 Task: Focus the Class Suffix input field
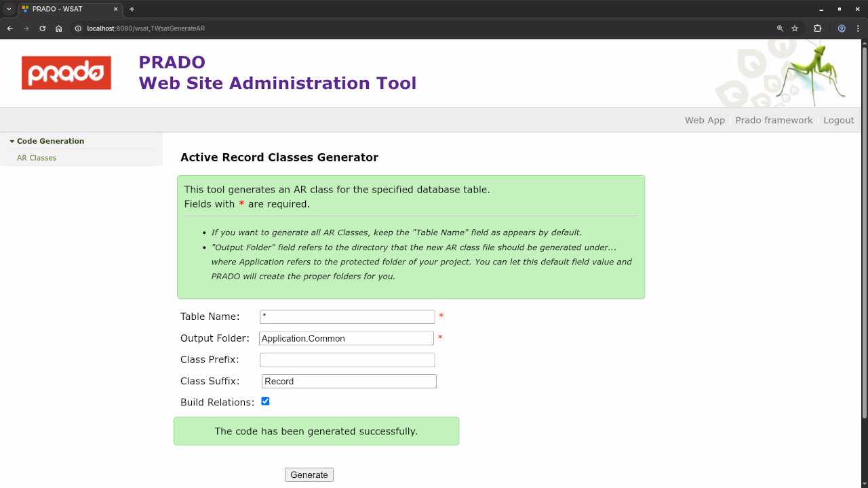pyautogui.click(x=349, y=381)
